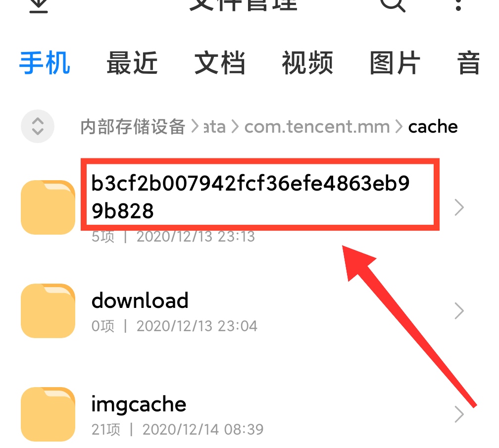
Task: Open chevron next to b3cf2b00 folder
Action: [x=459, y=207]
